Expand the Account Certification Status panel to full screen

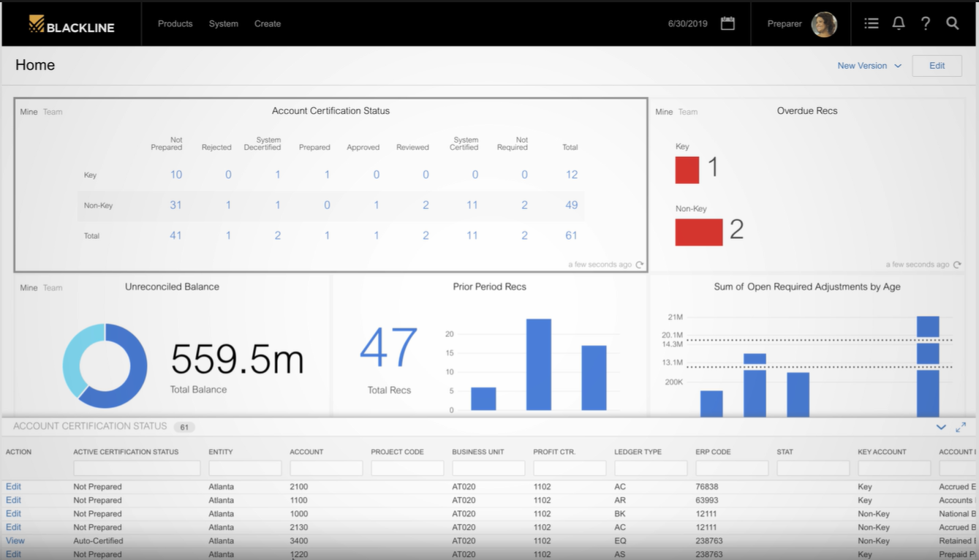961,426
